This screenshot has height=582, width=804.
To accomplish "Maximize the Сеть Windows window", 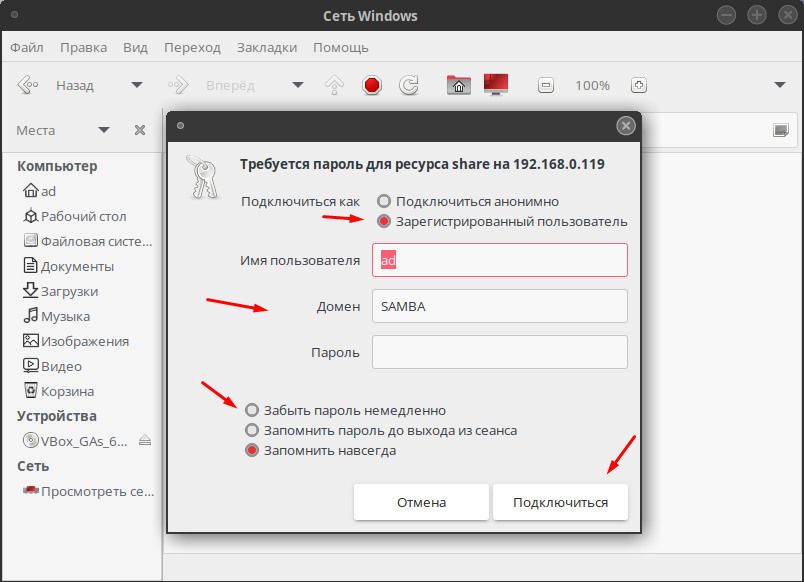I will click(x=757, y=15).
